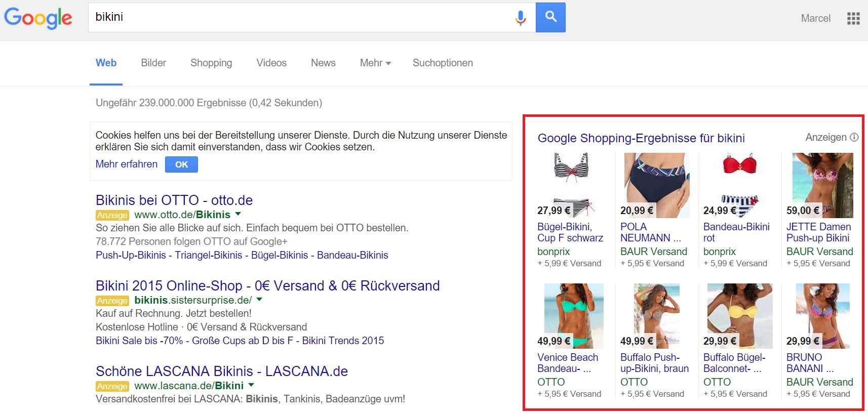The width and height of the screenshot is (868, 414).
Task: Open Große Cups ab D bis F sitelink
Action: (x=243, y=341)
